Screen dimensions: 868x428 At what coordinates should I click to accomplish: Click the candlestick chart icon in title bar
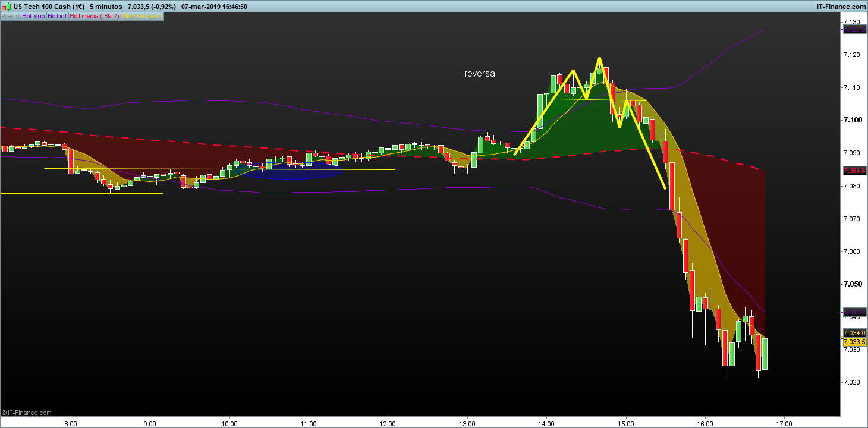[6, 7]
